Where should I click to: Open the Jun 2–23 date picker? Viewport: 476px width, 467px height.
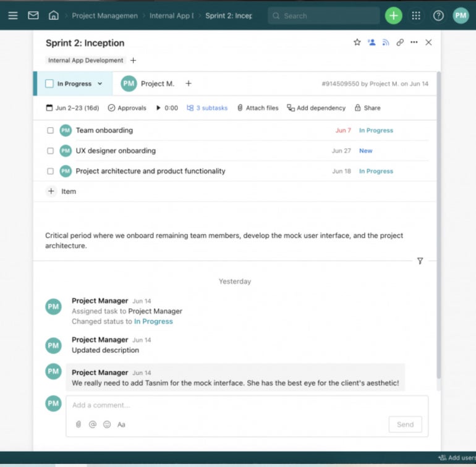[72, 108]
